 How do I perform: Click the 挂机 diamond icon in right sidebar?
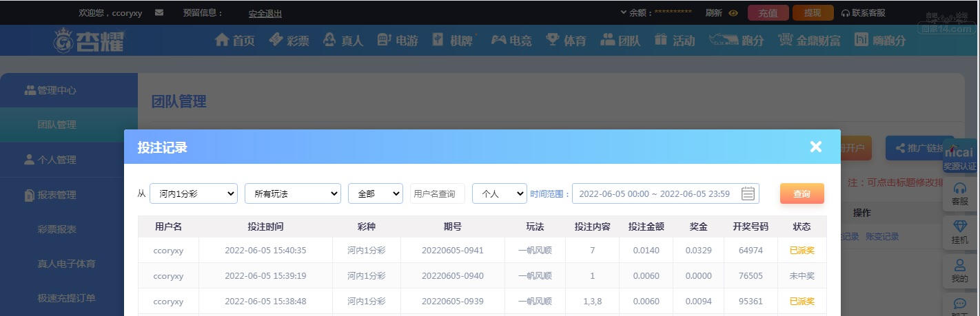(x=959, y=232)
